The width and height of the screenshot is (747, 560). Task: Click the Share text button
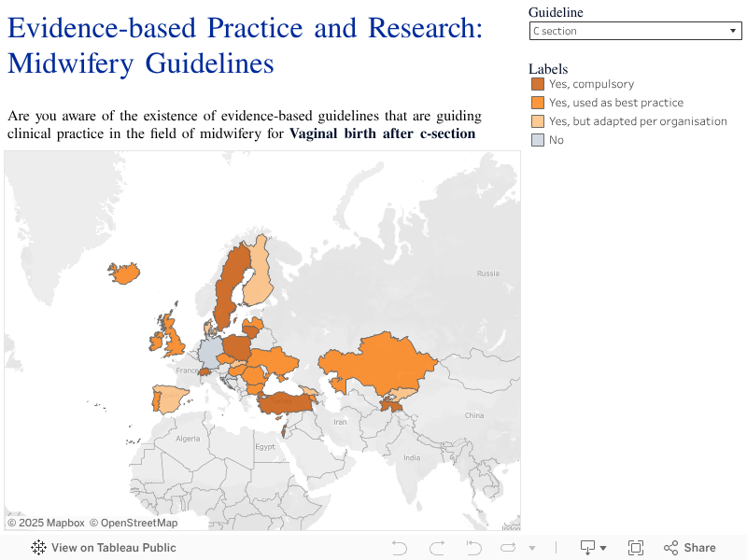click(x=699, y=548)
